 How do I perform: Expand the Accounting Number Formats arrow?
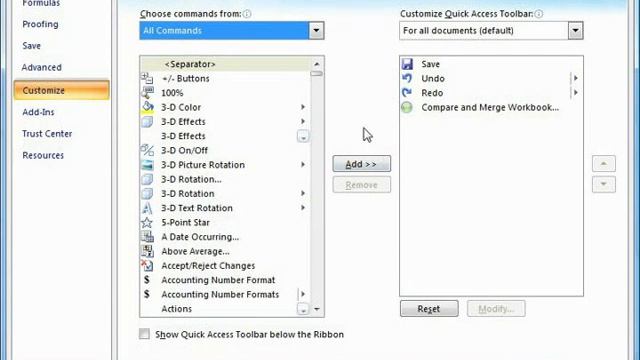(303, 294)
